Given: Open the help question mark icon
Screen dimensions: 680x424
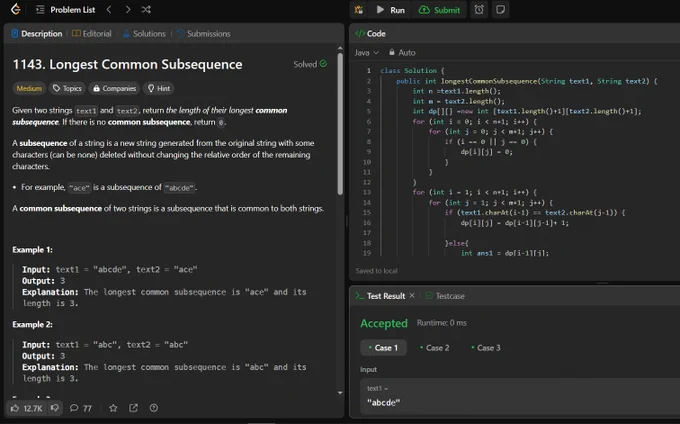Looking at the screenshot, I should point(154,408).
